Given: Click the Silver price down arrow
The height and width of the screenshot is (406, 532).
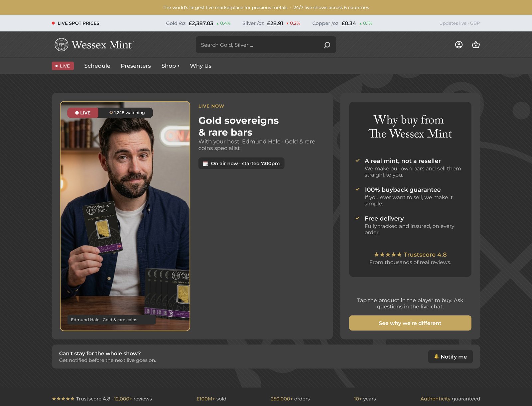Looking at the screenshot, I should (x=287, y=23).
